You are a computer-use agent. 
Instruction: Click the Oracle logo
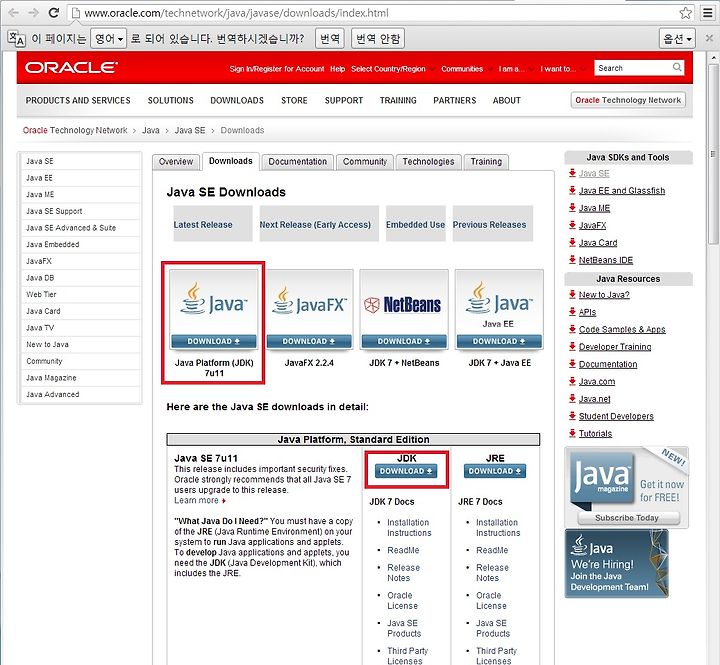(x=71, y=68)
